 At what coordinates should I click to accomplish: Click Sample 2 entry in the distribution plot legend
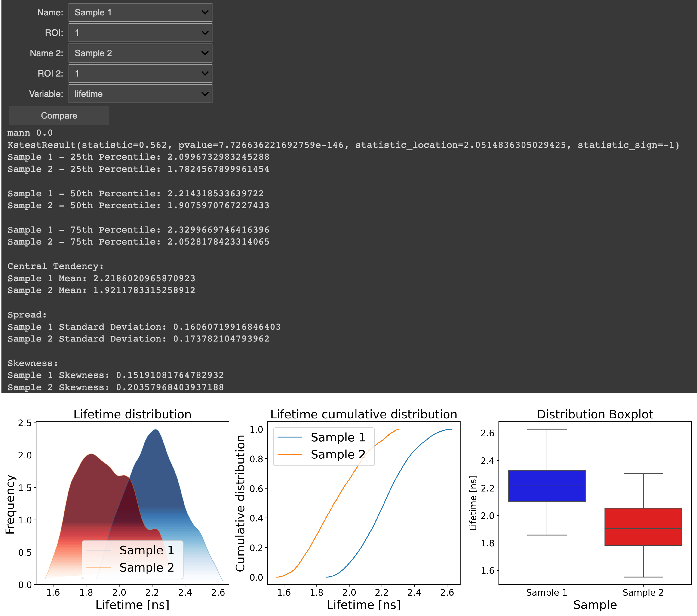click(147, 568)
